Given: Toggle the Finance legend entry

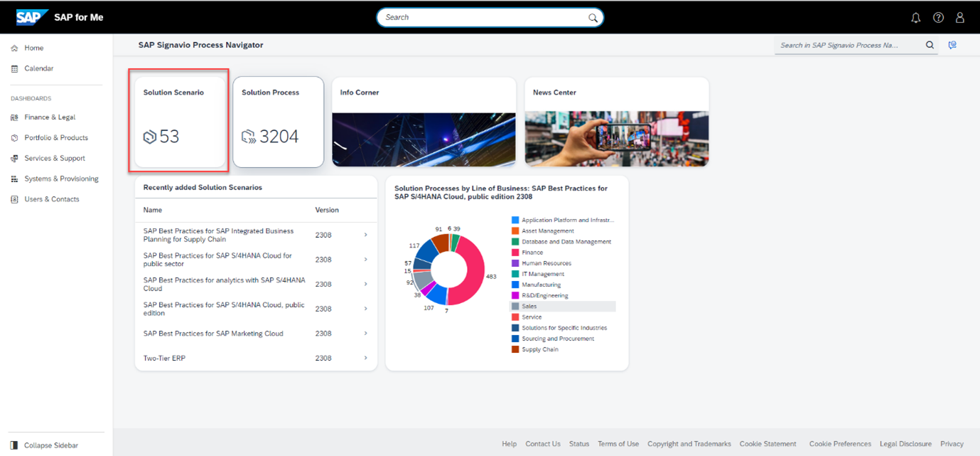Looking at the screenshot, I should (532, 253).
